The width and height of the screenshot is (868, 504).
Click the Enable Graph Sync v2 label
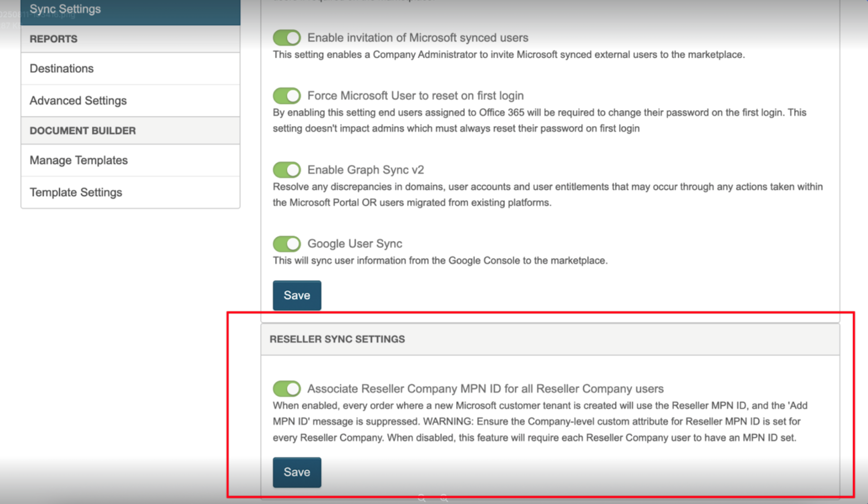[x=366, y=170]
